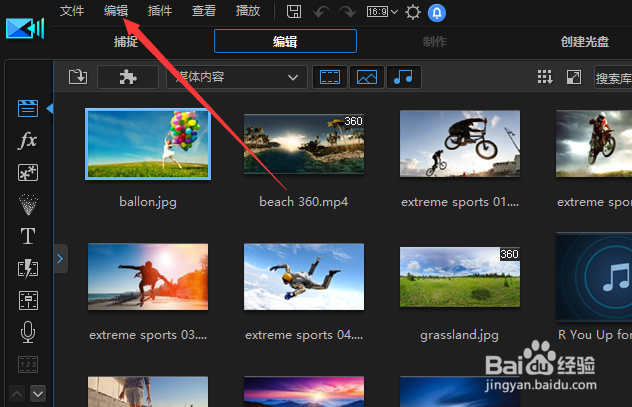Viewport: 632px width, 407px height.
Task: Click the blue notification bell icon
Action: point(437,13)
